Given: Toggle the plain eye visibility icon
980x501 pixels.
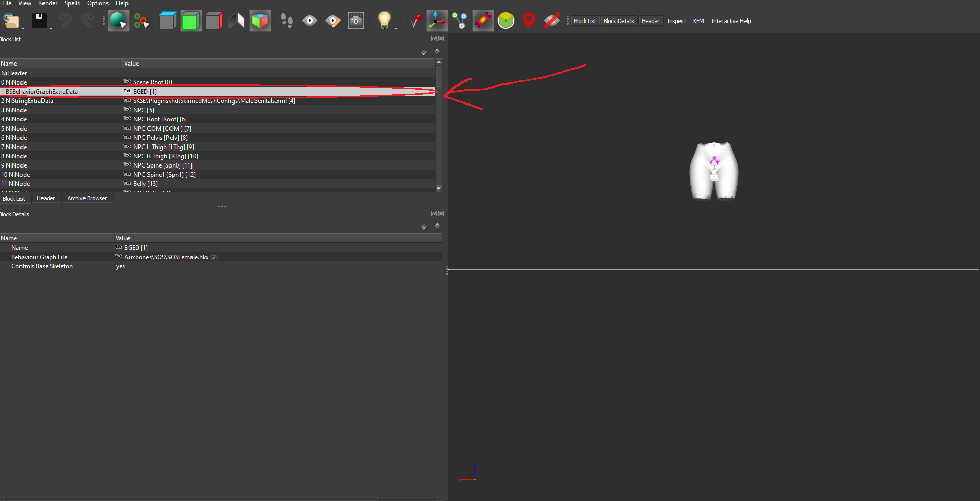Looking at the screenshot, I should (x=310, y=21).
